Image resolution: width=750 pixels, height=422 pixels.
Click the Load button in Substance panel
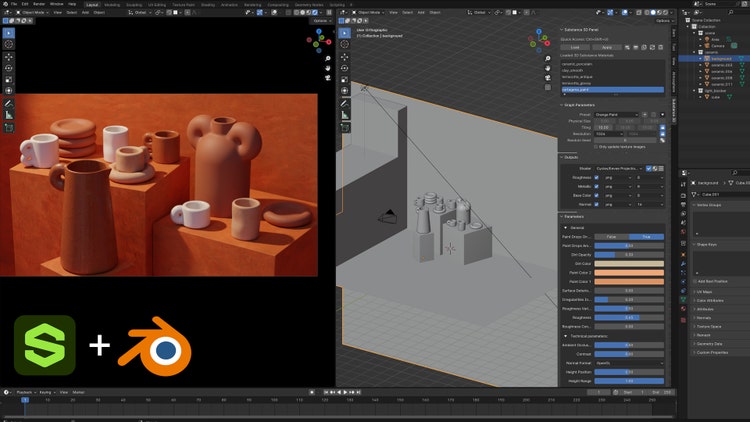point(575,47)
